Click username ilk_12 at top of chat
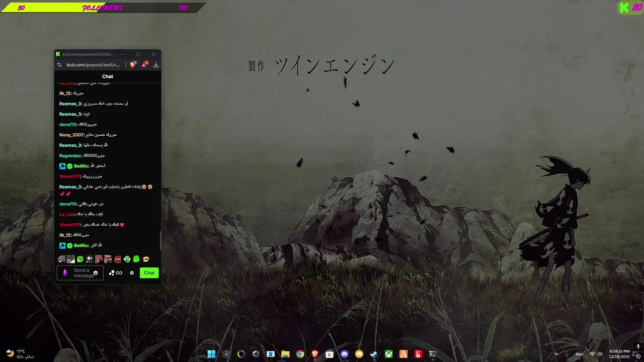 coord(65,93)
